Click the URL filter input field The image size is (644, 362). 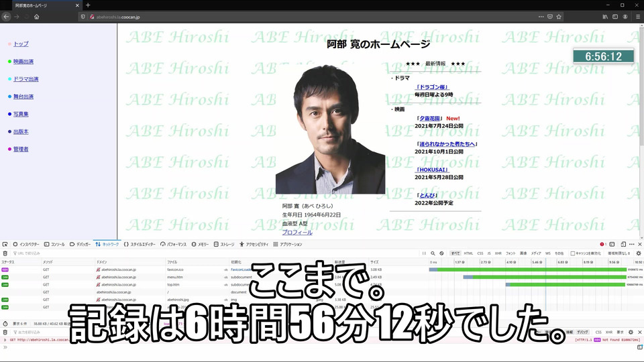click(x=213, y=253)
